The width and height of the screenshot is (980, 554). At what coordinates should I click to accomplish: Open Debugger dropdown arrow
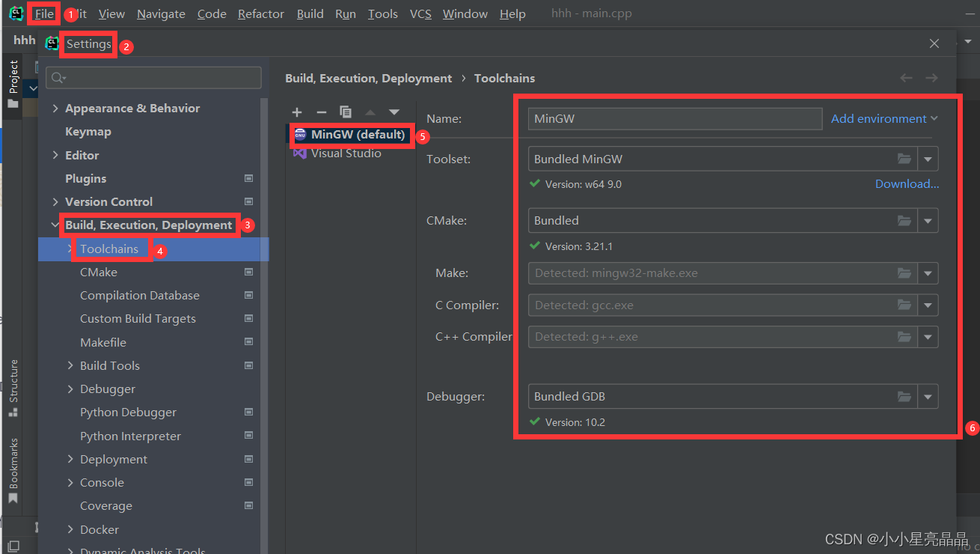pyautogui.click(x=928, y=397)
